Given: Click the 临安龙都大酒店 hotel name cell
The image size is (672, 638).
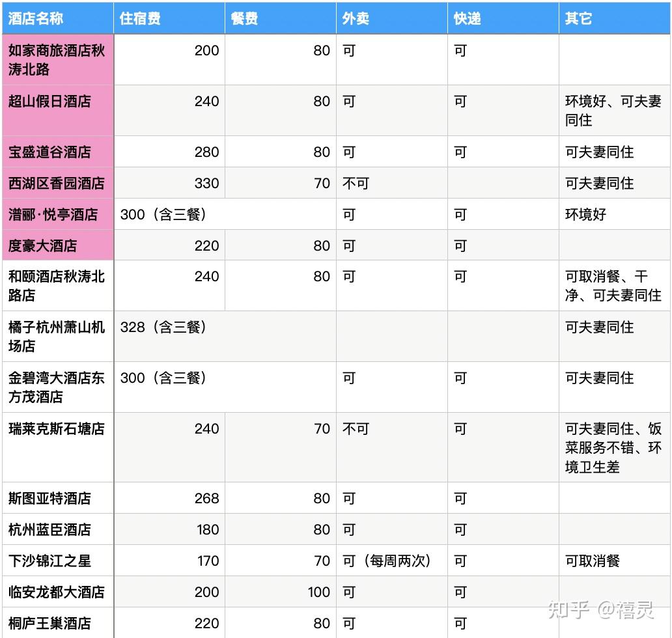Looking at the screenshot, I should pos(58,592).
